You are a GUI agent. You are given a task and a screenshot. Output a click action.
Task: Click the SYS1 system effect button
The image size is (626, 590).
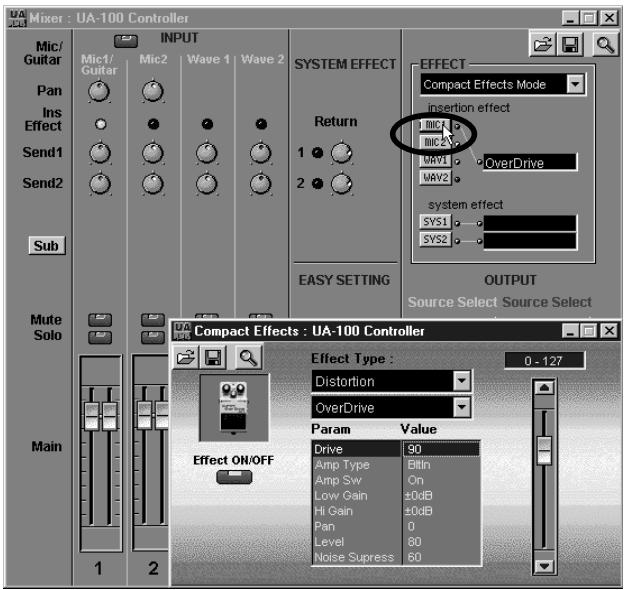point(435,222)
